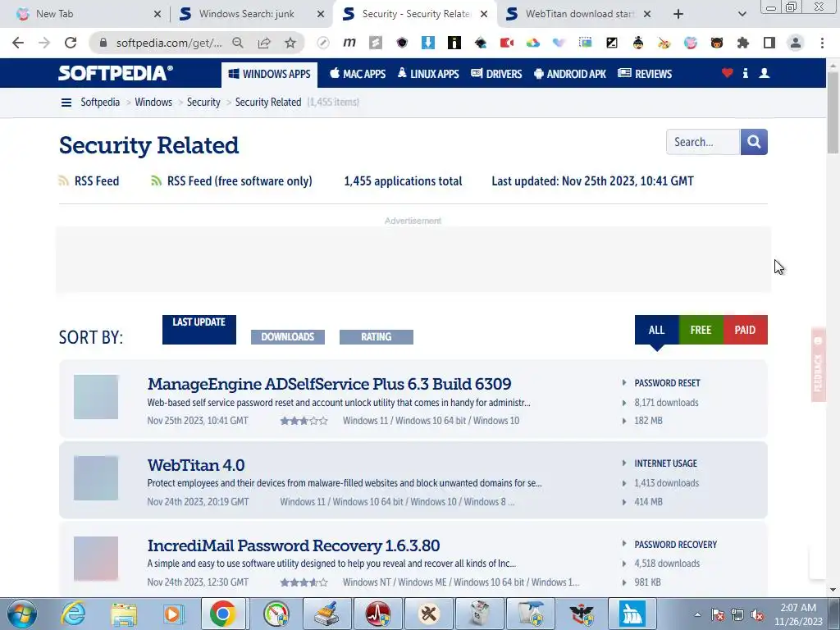Switch to the New Tab tab
The width and height of the screenshot is (840, 630).
point(87,14)
